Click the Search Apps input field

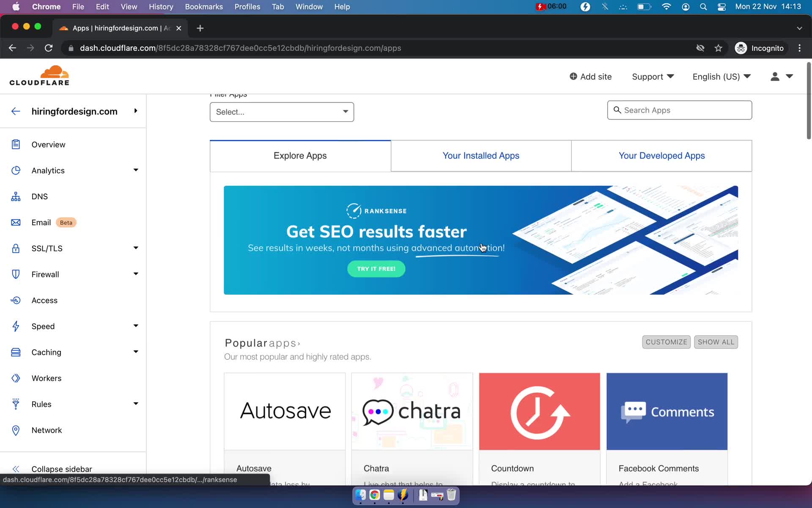tap(679, 110)
